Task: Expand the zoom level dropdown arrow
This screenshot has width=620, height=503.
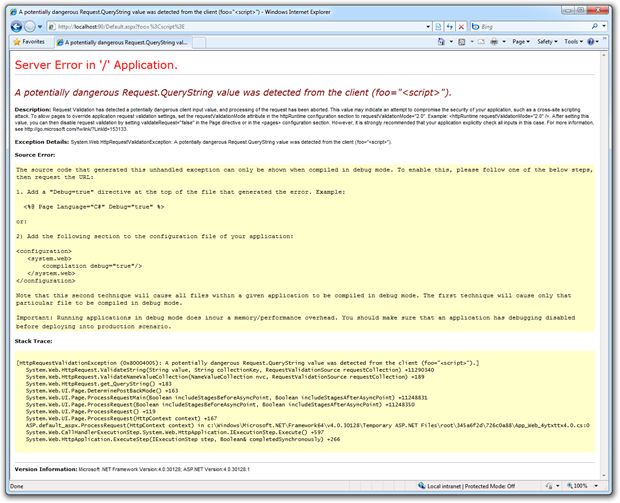Action: pos(596,486)
